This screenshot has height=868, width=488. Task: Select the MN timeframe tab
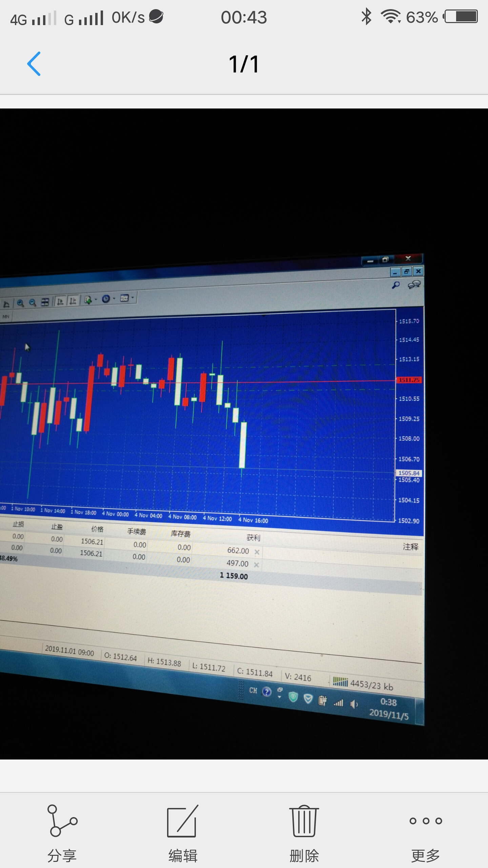pyautogui.click(x=6, y=317)
